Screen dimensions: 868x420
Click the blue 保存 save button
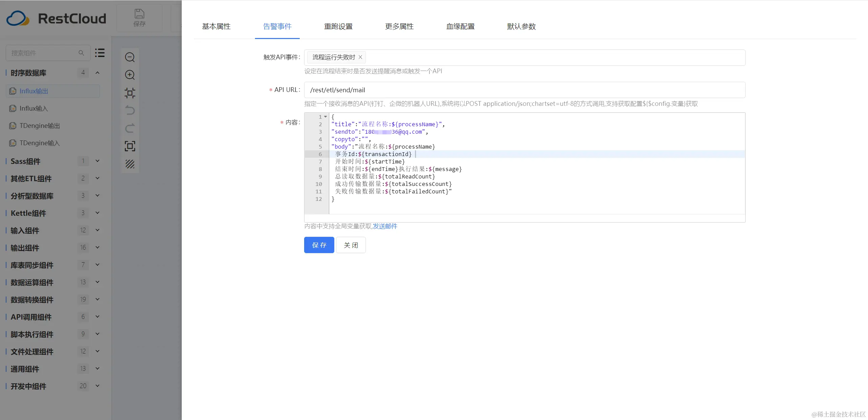pyautogui.click(x=318, y=245)
